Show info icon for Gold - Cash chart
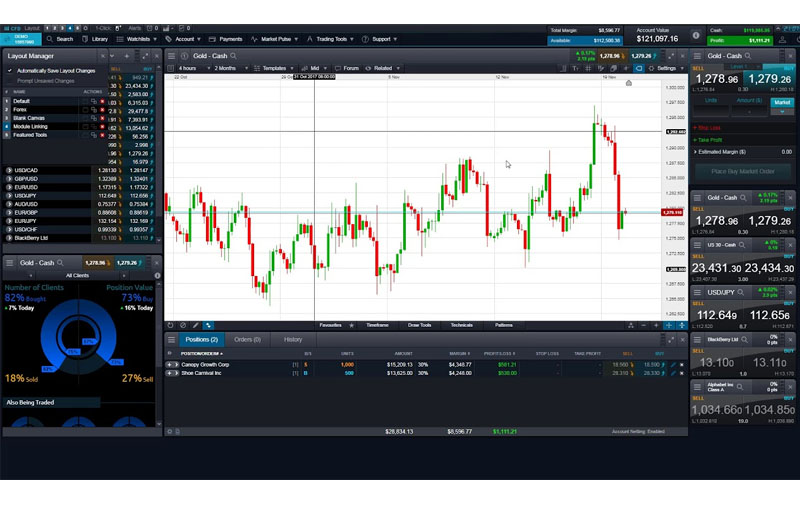This screenshot has height=513, width=800. 184,56
